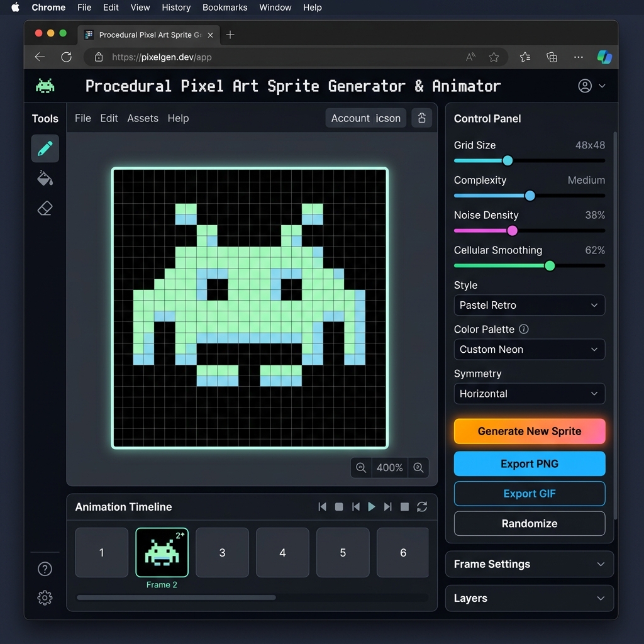
Task: Select frame 4 in the timeline
Action: click(282, 552)
